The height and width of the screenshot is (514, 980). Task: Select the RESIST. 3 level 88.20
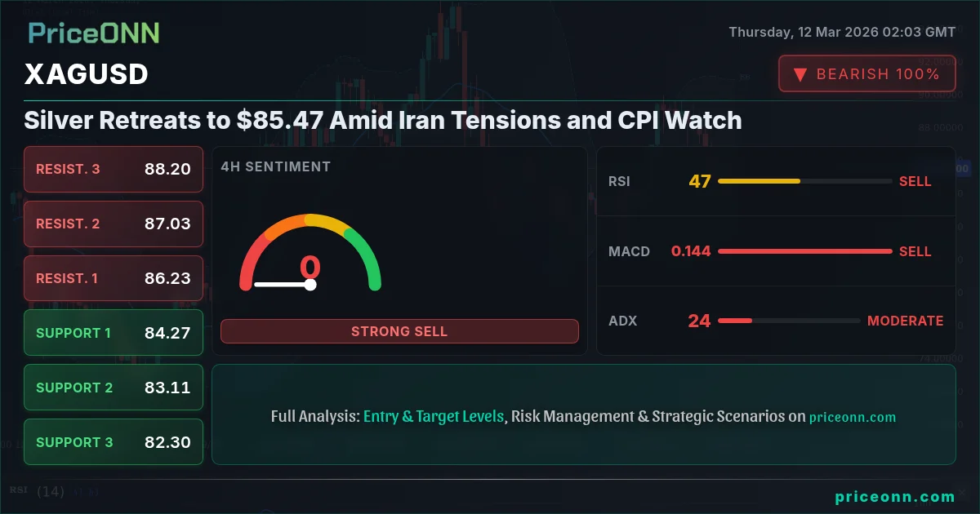pos(114,169)
